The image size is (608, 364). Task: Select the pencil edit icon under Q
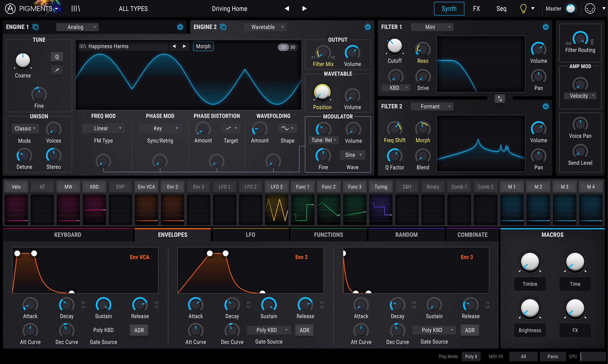tap(57, 70)
